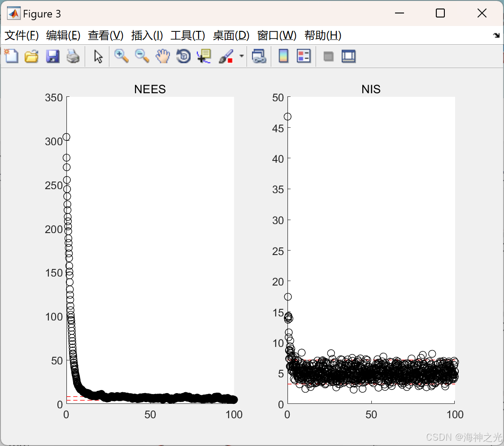
Task: Save the figure with the floppy disk icon
Action: [x=53, y=56]
